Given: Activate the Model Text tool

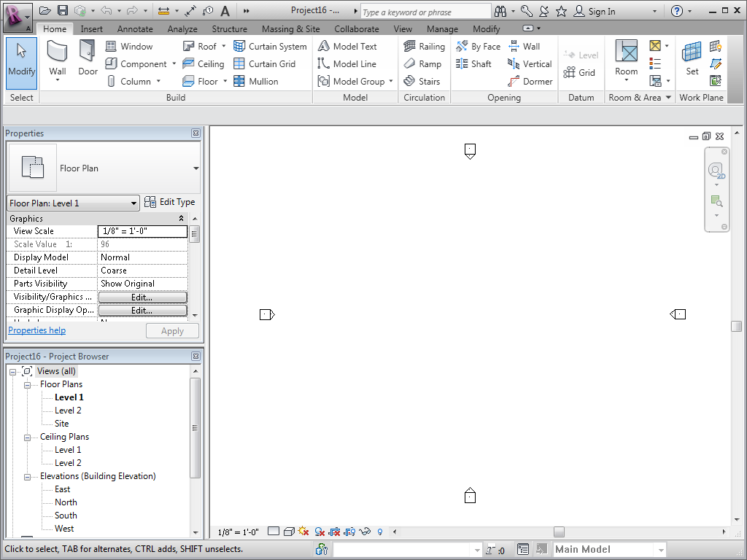Looking at the screenshot, I should pos(347,47).
